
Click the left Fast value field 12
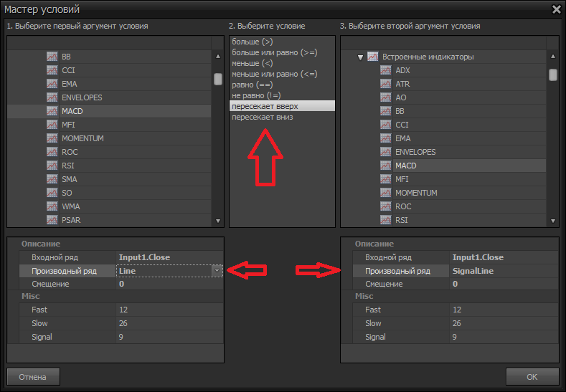[x=169, y=310]
